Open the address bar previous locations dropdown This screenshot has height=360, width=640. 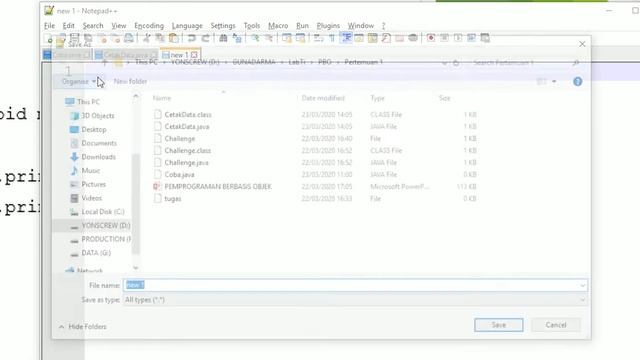click(444, 63)
